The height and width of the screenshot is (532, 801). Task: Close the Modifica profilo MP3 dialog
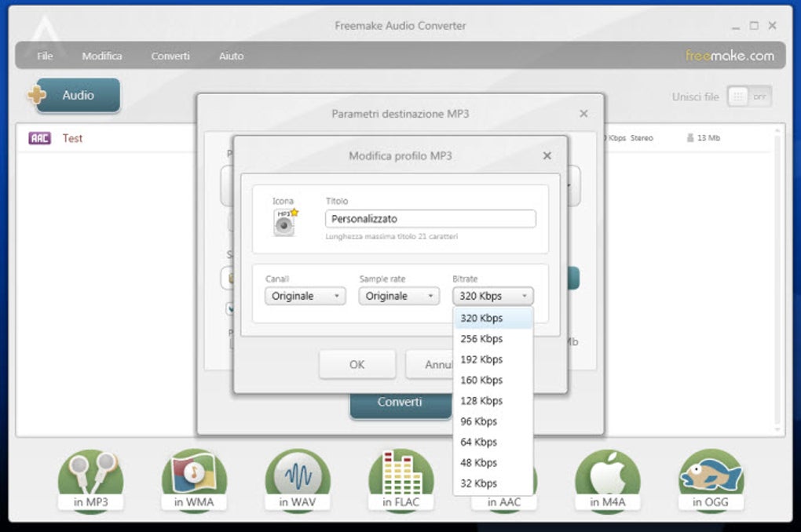547,155
